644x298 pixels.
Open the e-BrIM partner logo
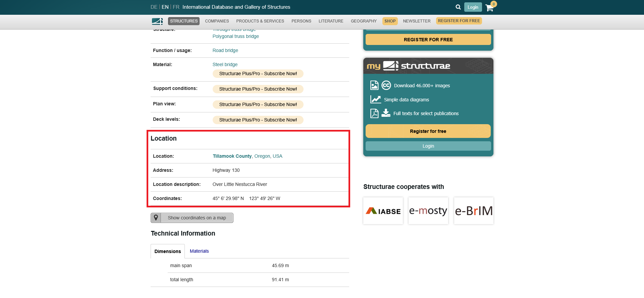(x=474, y=211)
